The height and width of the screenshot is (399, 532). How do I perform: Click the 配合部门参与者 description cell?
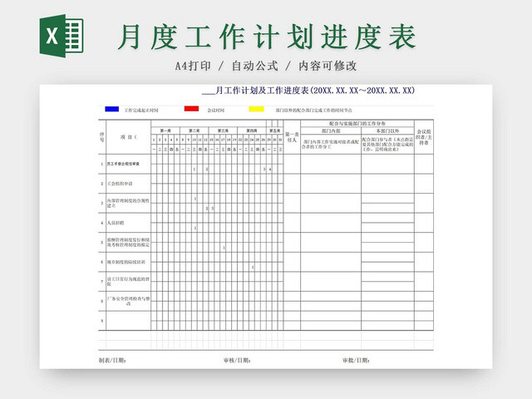click(388, 144)
